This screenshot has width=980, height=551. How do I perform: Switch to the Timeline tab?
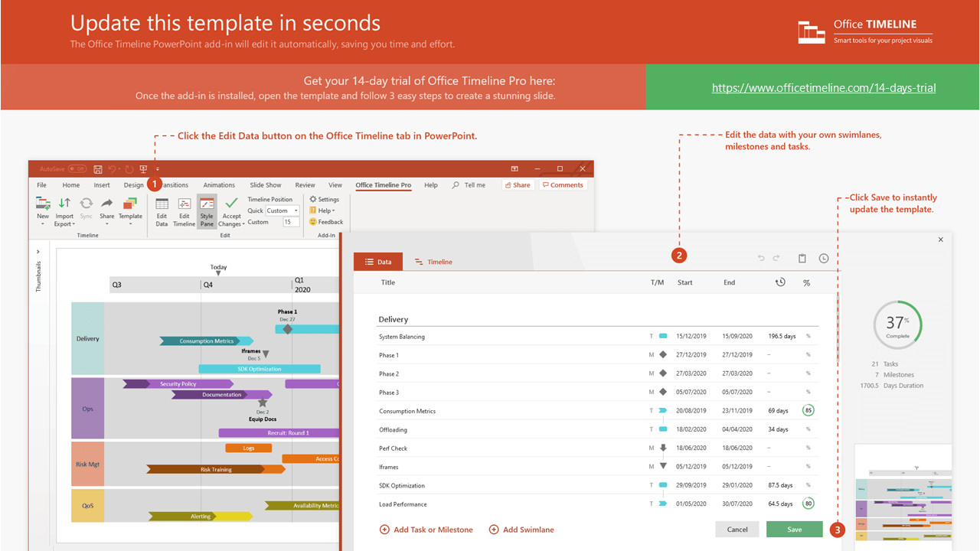(x=433, y=262)
